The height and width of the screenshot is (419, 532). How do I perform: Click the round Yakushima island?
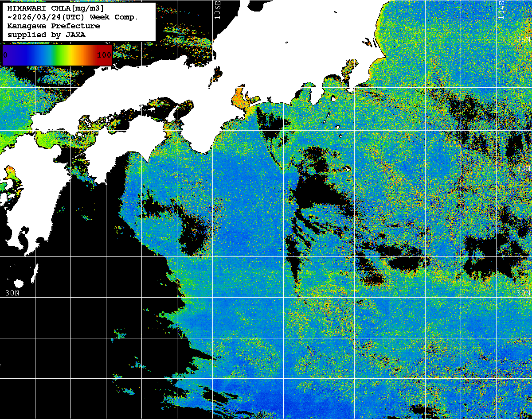click(x=18, y=283)
